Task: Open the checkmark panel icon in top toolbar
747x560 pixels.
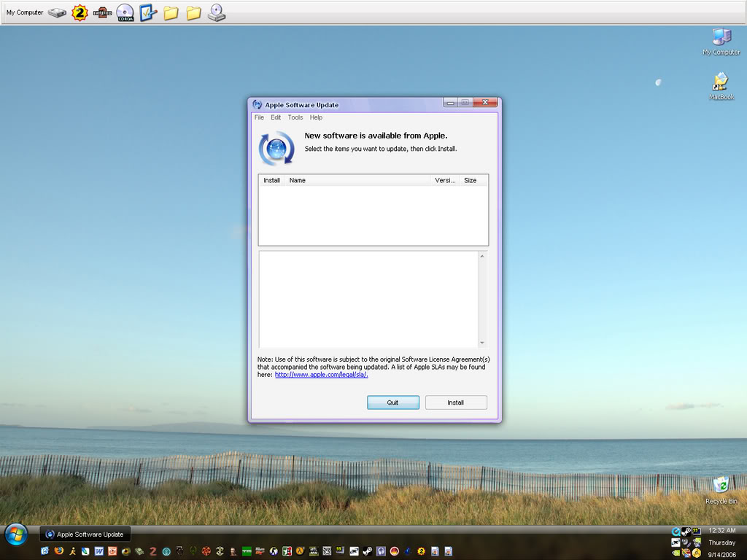Action: tap(148, 13)
